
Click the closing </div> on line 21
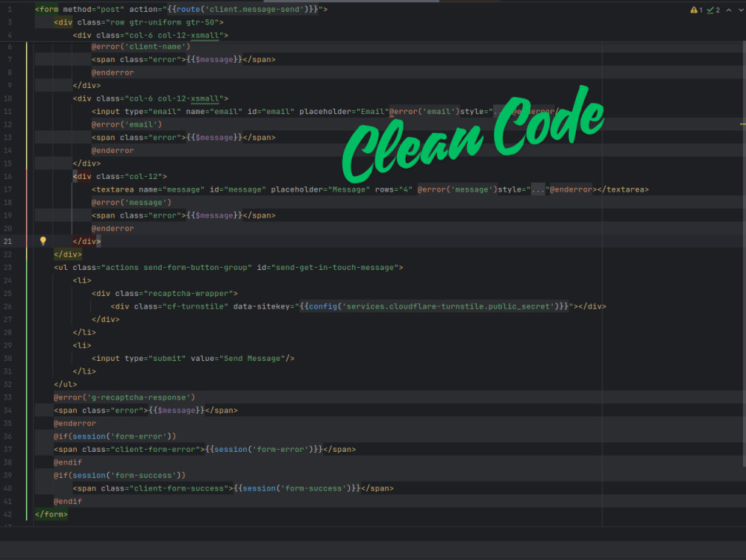[x=87, y=242]
